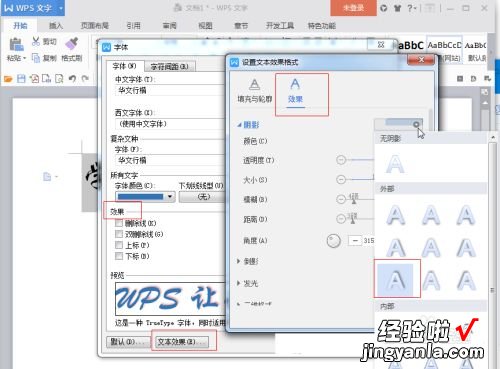The image size is (500, 369).
Task: Click the WPS logo in Font dialog title
Action: tap(106, 47)
